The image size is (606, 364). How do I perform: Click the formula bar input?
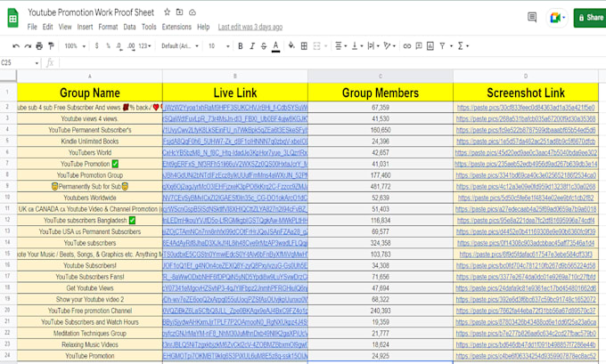[331, 62]
